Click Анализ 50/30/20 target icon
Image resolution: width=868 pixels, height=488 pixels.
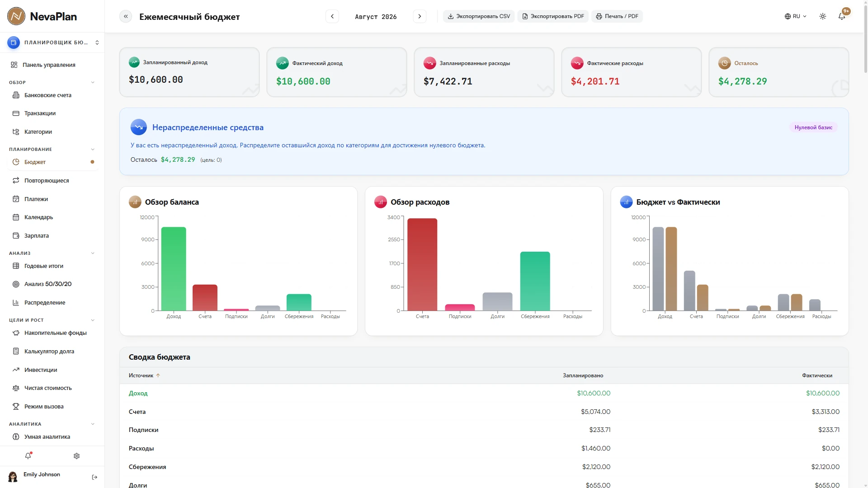(x=16, y=284)
